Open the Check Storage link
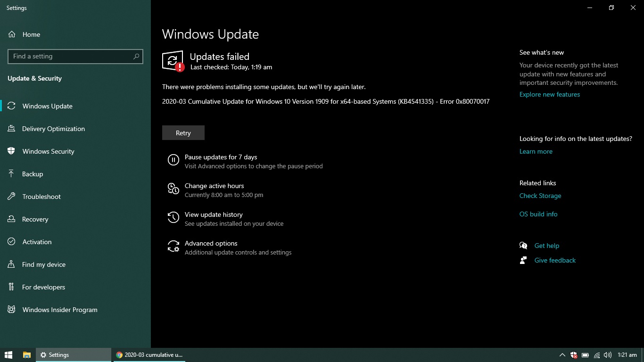644x362 pixels. 540,196
